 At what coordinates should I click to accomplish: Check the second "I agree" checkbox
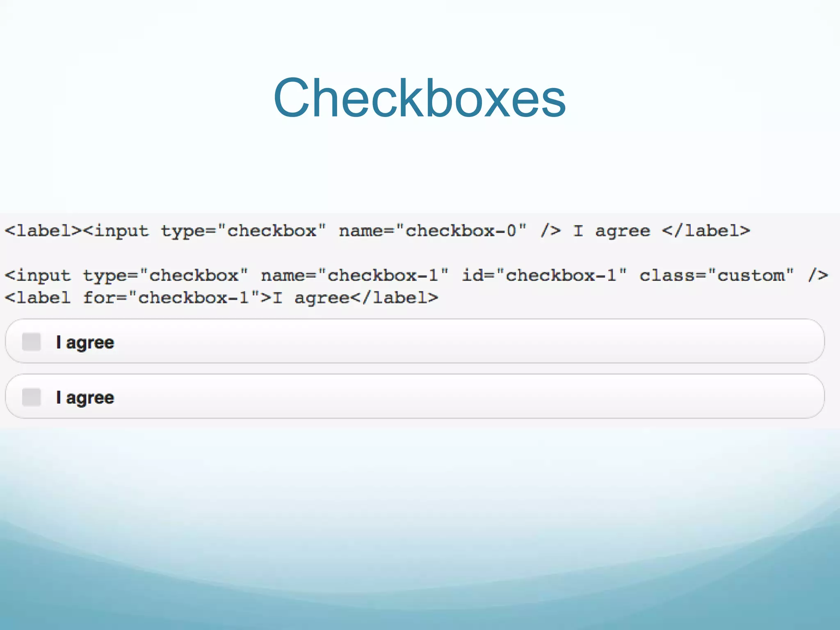[x=32, y=397]
